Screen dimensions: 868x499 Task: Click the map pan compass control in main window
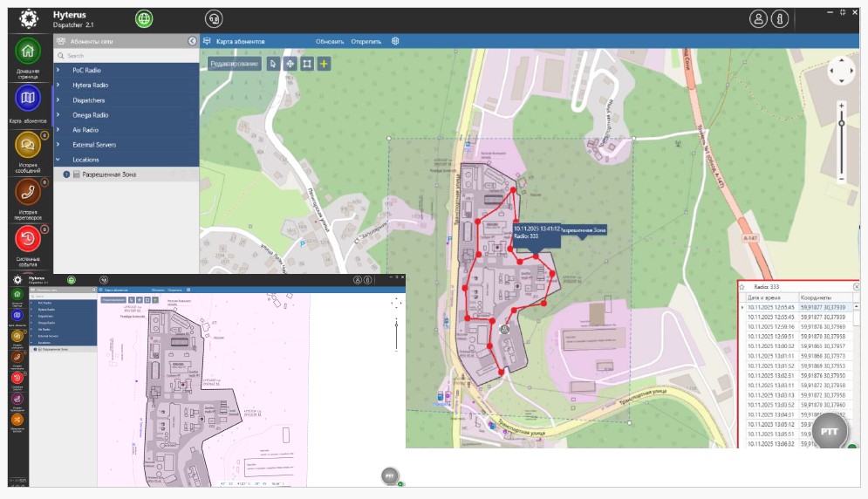tap(842, 71)
